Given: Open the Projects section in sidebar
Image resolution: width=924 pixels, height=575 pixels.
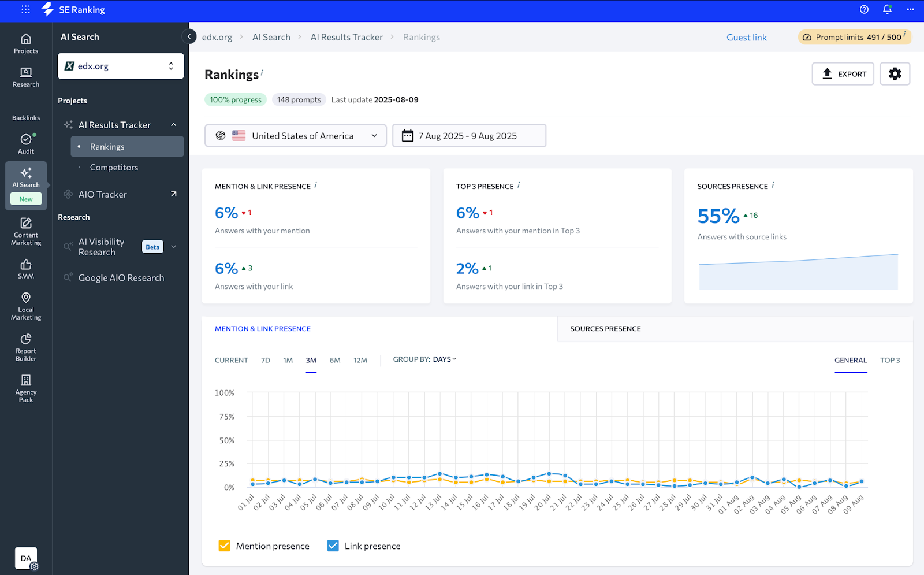Looking at the screenshot, I should coord(25,43).
